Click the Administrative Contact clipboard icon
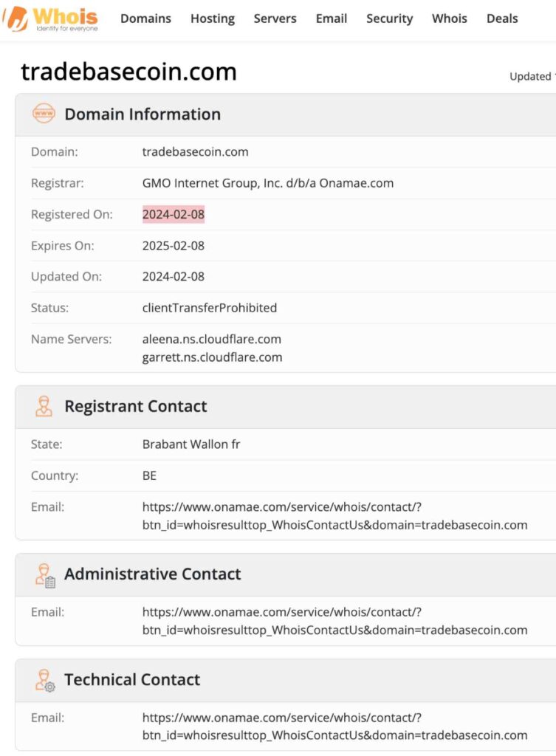Viewport: 556px width, 756px height. pos(44,574)
